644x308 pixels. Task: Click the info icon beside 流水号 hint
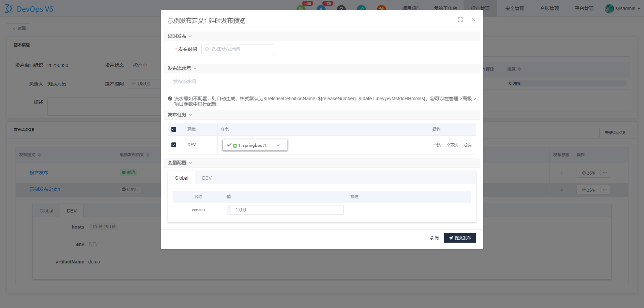(170, 99)
